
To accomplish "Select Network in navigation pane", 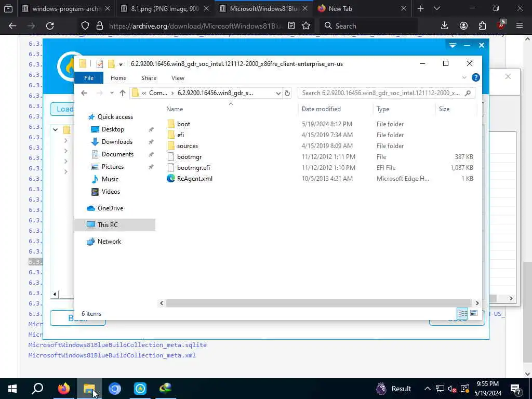I will tap(109, 242).
